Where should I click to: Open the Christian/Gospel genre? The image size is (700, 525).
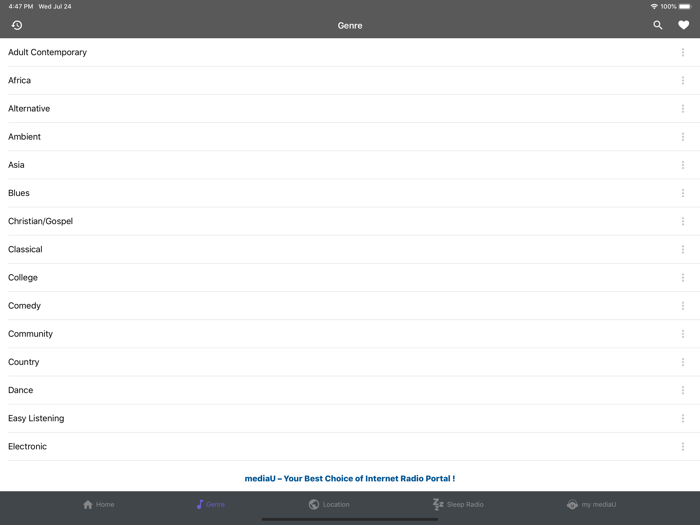[x=350, y=221]
